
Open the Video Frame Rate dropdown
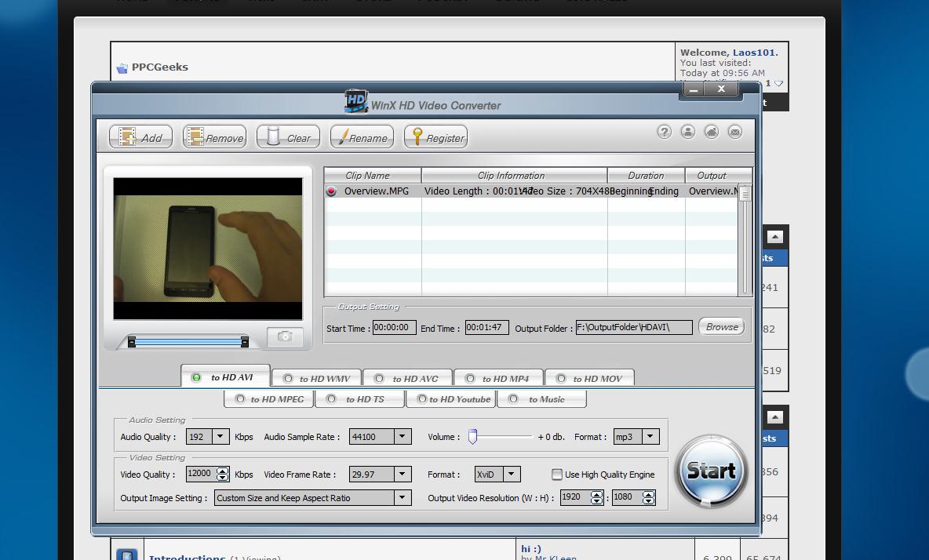[x=403, y=475]
